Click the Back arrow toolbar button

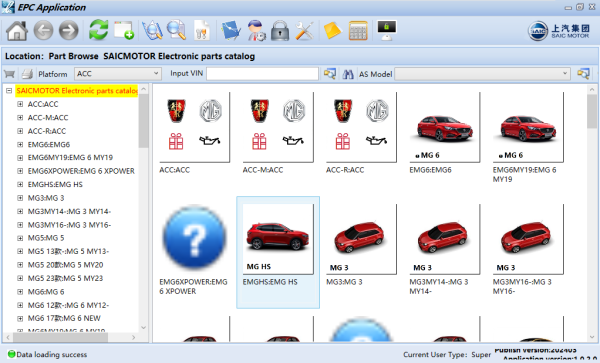pos(43,31)
